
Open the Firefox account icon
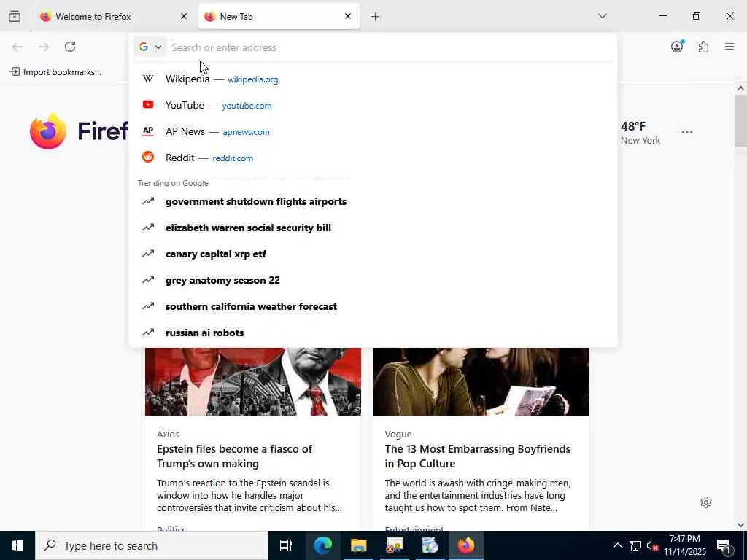pos(677,46)
